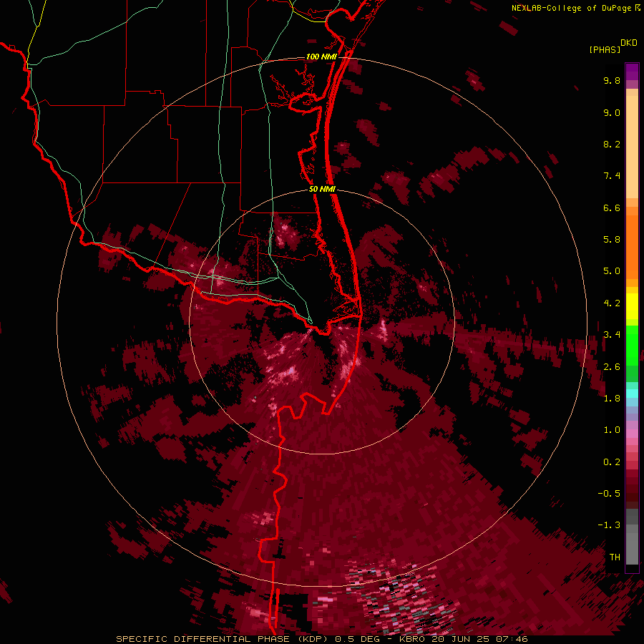The height and width of the screenshot is (644, 644).
Task: Click the 5.8 legend value
Action: tap(612, 240)
